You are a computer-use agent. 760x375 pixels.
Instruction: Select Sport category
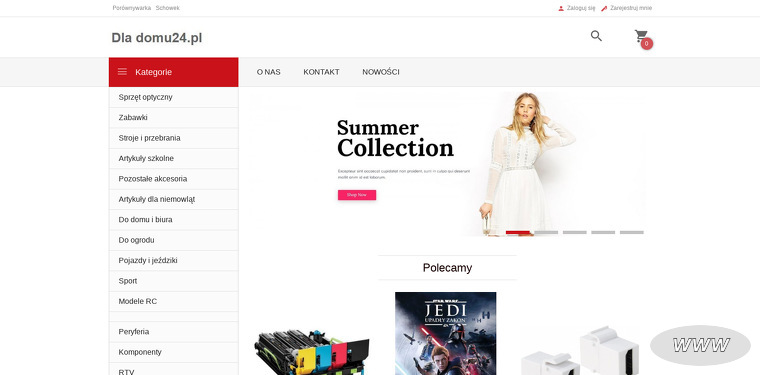click(x=174, y=281)
